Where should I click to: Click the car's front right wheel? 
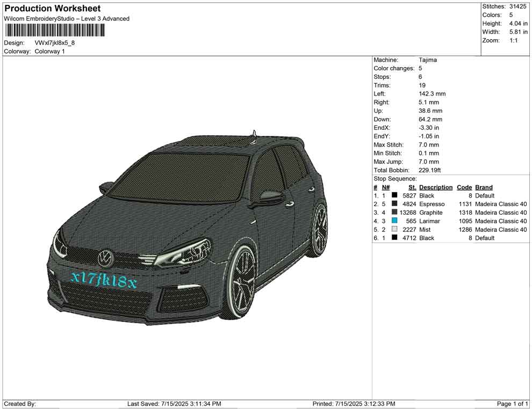click(x=242, y=283)
